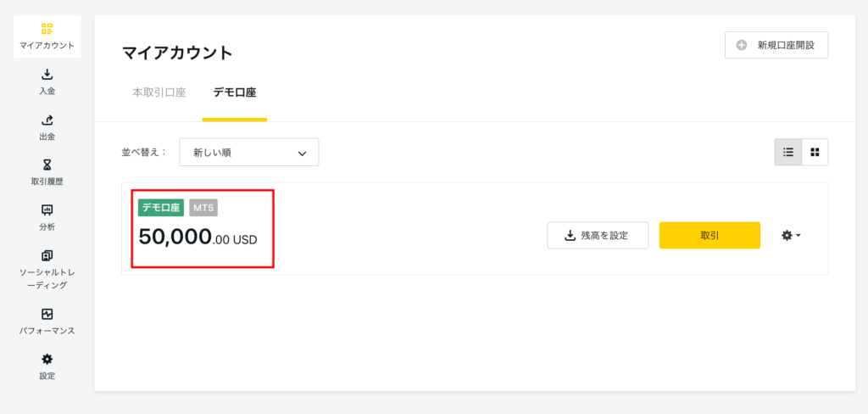Expand the 新しい順 sort dropdown
The height and width of the screenshot is (414, 868).
249,153
